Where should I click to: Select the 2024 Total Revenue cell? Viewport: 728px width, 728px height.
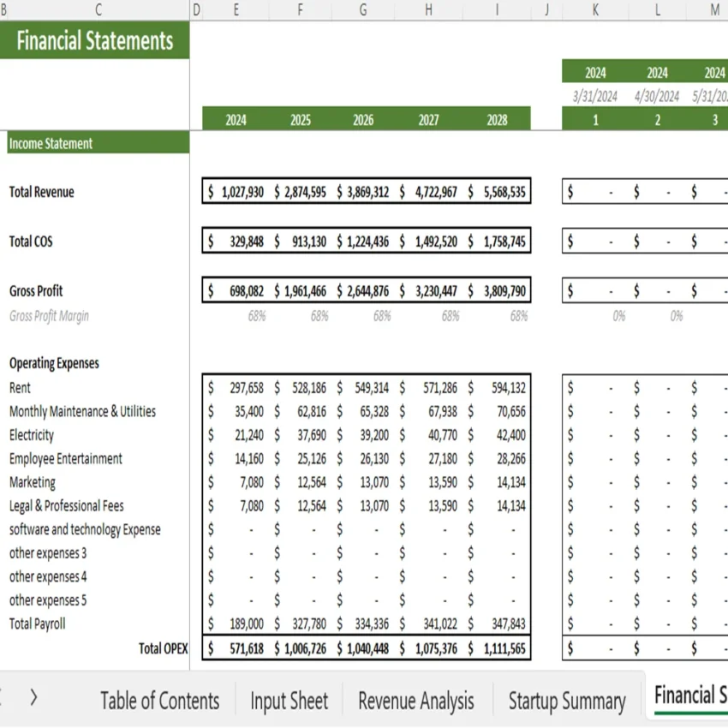pos(236,192)
